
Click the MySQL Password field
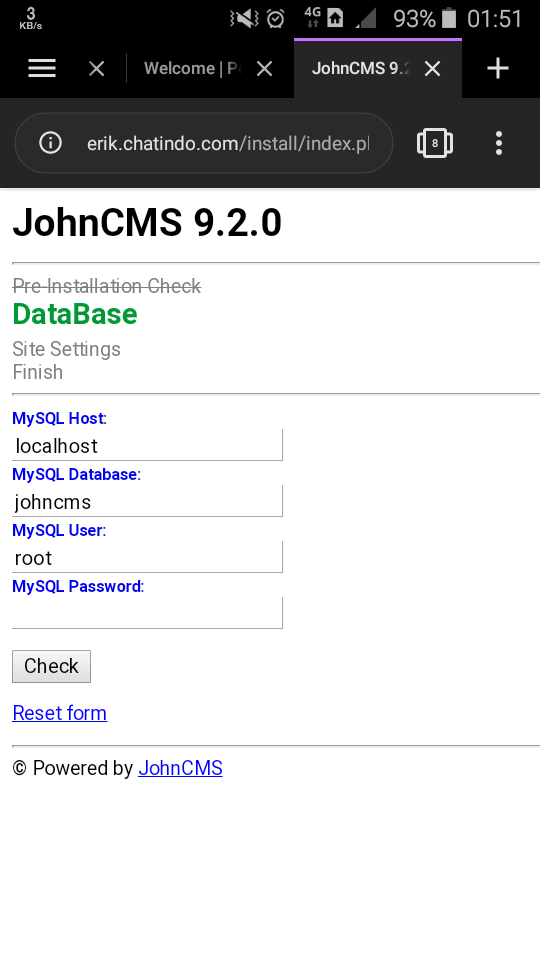148,613
